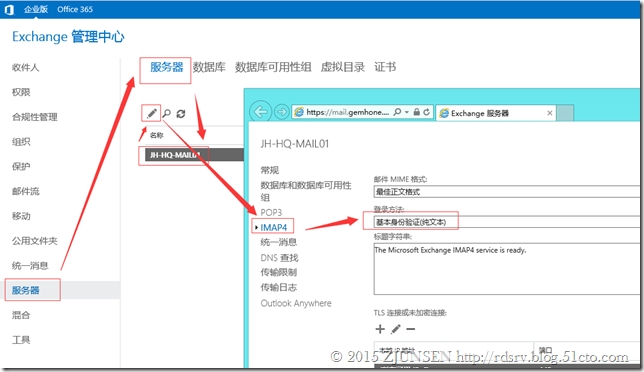Open the 登录方法 dropdown

point(507,222)
